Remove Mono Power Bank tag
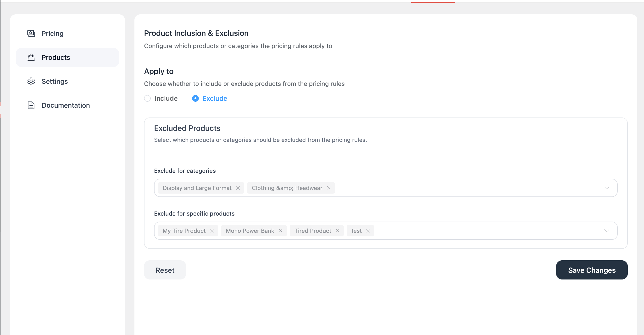The height and width of the screenshot is (335, 644). pos(281,231)
